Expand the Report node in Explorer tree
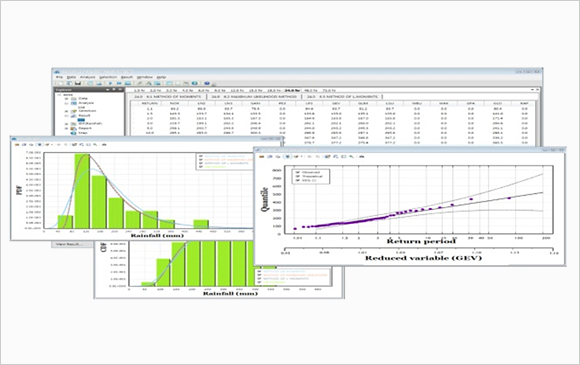 coord(67,128)
